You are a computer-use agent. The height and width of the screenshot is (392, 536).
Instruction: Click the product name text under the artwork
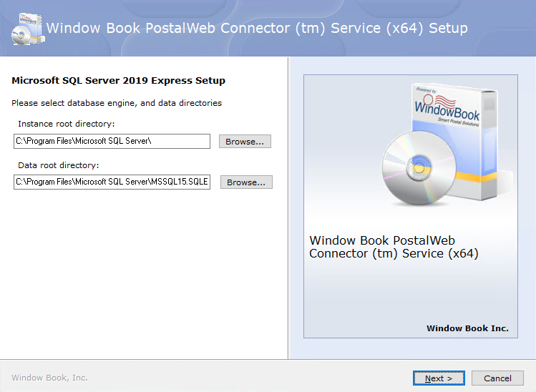click(x=394, y=247)
